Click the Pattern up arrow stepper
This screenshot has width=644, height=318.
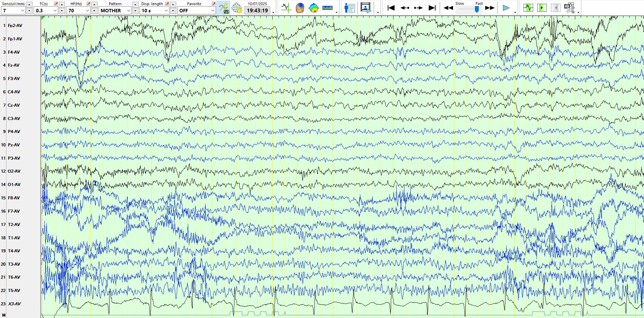[x=136, y=4]
